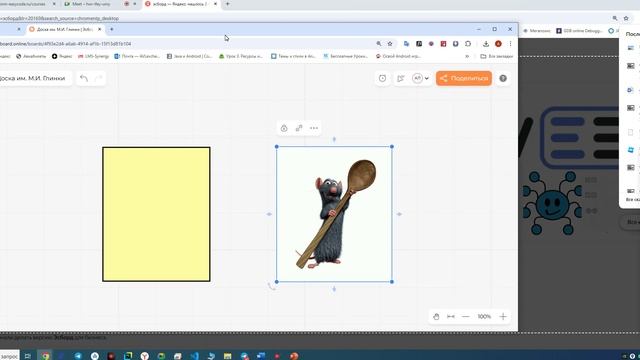Open Yandex Browser from the taskbar
Image resolution: width=640 pixels, height=360 pixels.
click(144, 356)
